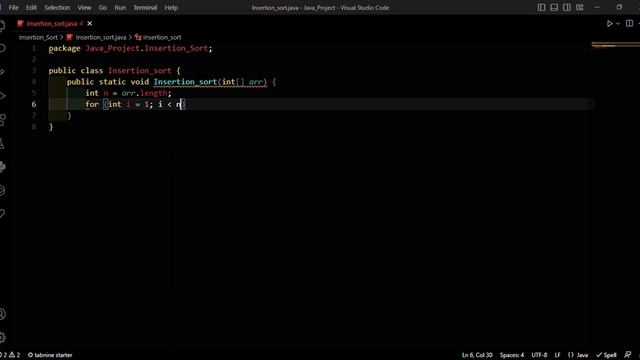The image size is (640, 360).
Task: Click the minimap code overview
Action: [616, 45]
